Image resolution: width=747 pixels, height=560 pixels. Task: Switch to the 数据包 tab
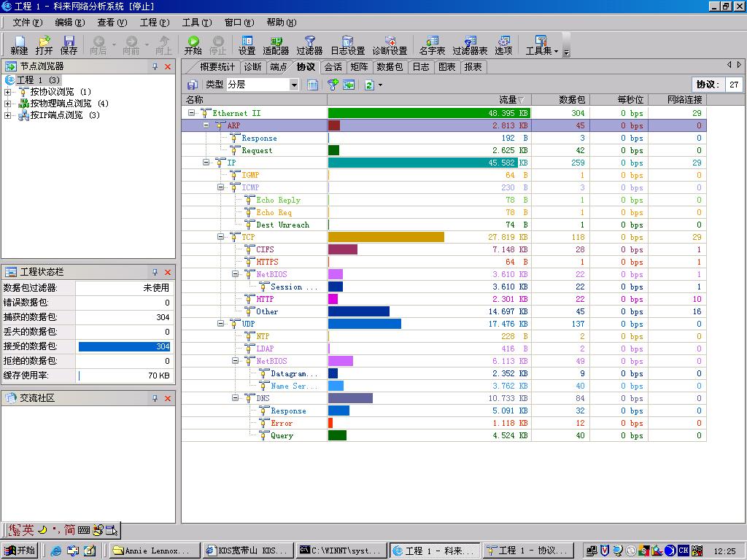tap(390, 67)
